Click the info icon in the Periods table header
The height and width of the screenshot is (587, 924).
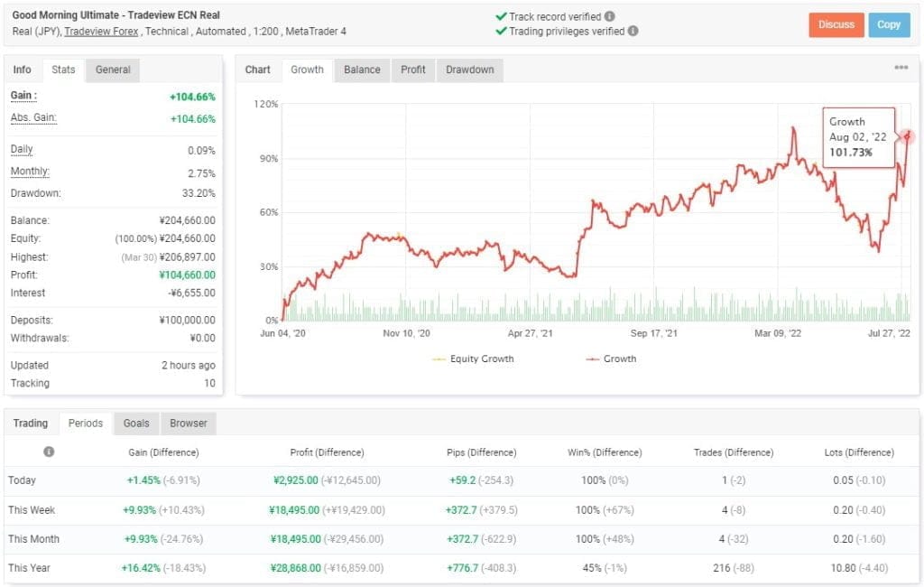[50, 452]
